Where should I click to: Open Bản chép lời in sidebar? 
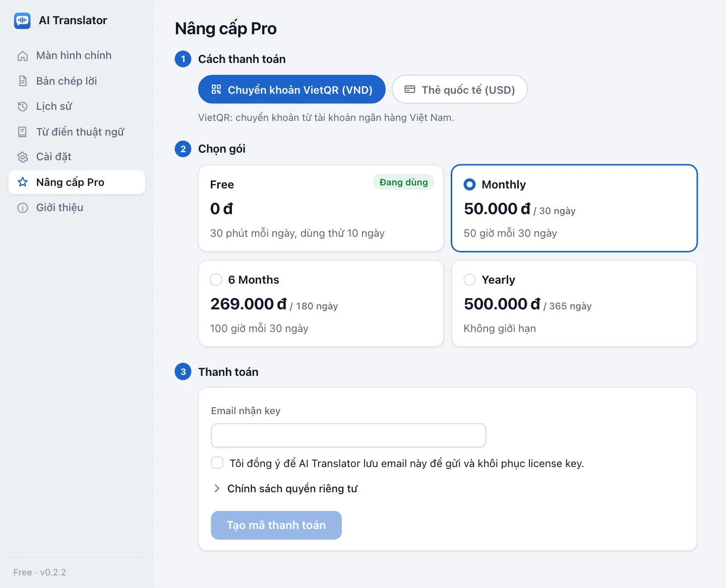tap(77, 81)
